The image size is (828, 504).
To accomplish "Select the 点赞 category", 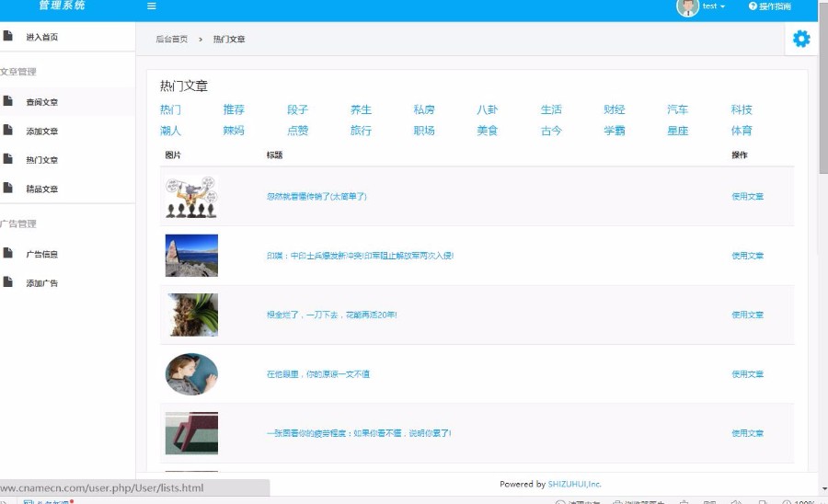I will click(298, 131).
